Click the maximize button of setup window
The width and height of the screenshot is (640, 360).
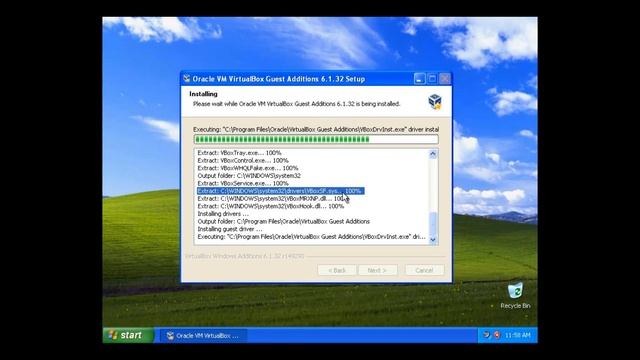[x=432, y=79]
